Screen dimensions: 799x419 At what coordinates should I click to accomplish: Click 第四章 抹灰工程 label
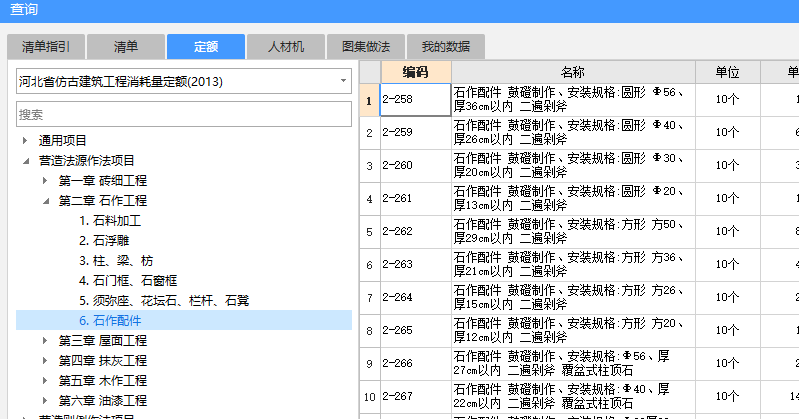coord(103,360)
